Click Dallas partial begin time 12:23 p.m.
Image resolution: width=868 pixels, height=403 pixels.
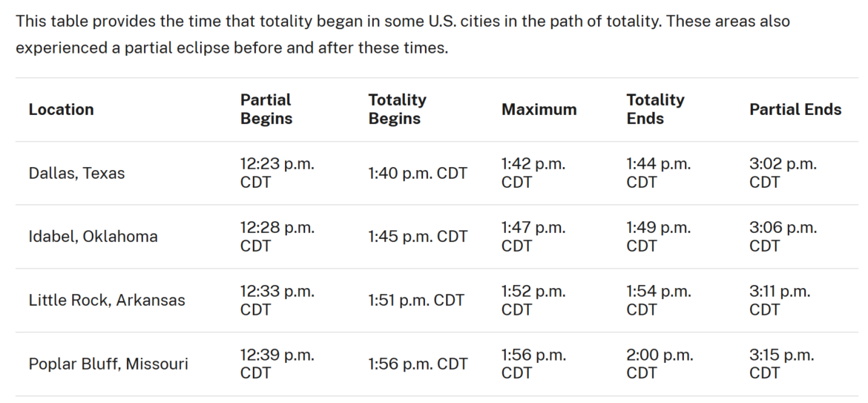click(277, 174)
